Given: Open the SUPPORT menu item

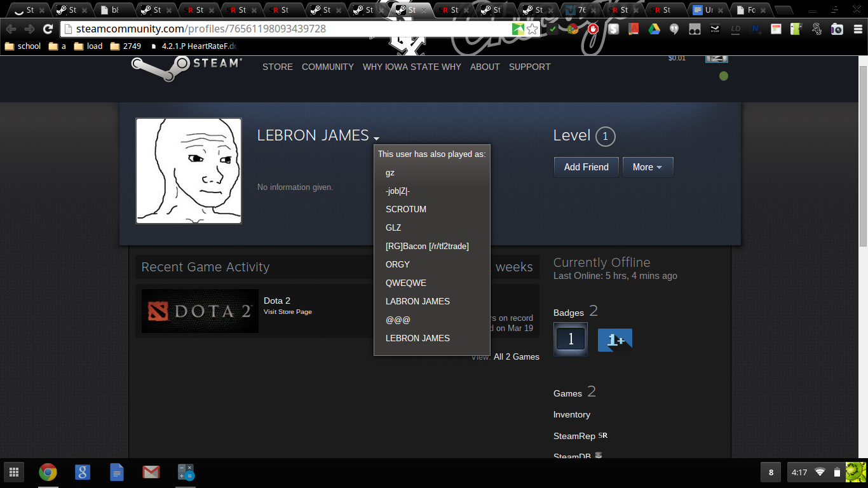Looking at the screenshot, I should (530, 67).
